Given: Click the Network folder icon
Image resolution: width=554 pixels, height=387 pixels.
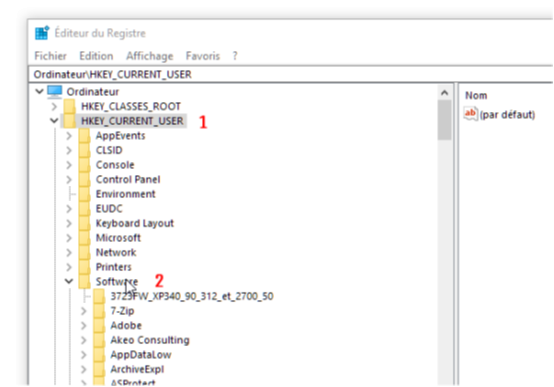Looking at the screenshot, I should [84, 252].
